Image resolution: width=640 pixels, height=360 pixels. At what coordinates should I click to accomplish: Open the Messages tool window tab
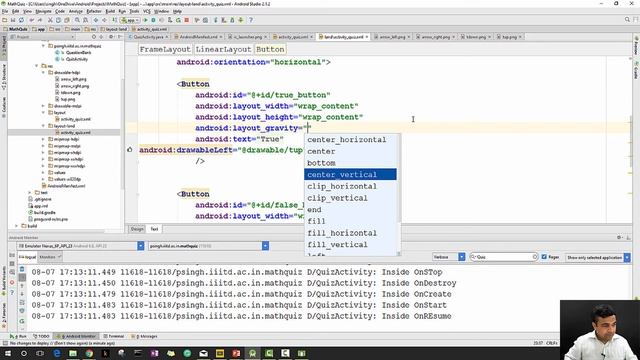point(145,336)
